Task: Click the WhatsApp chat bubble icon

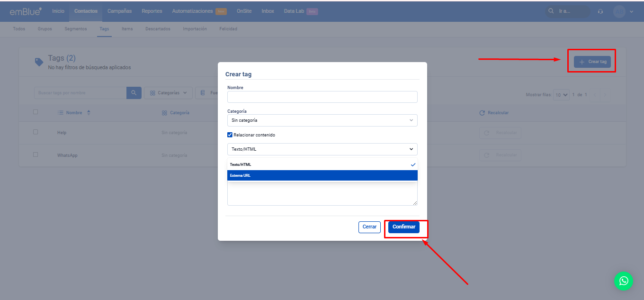Action: pyautogui.click(x=624, y=281)
